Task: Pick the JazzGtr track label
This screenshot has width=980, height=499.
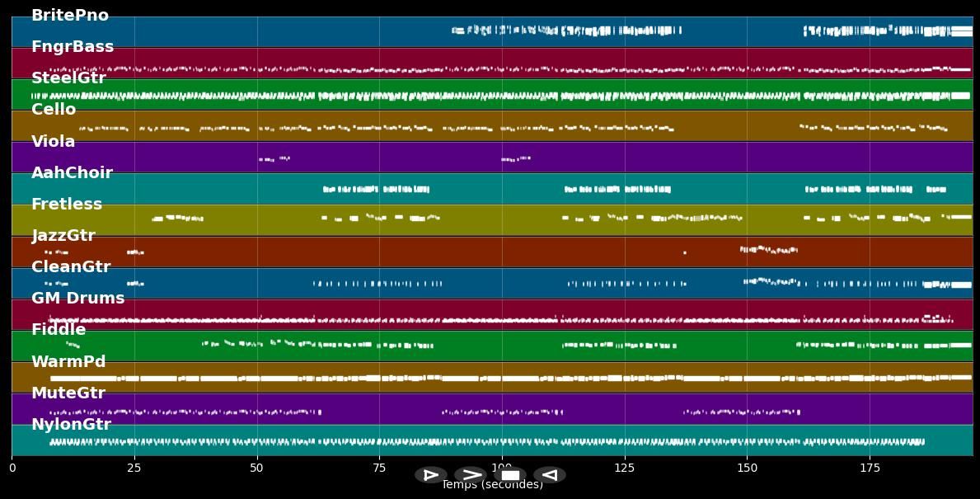Action: (63, 236)
